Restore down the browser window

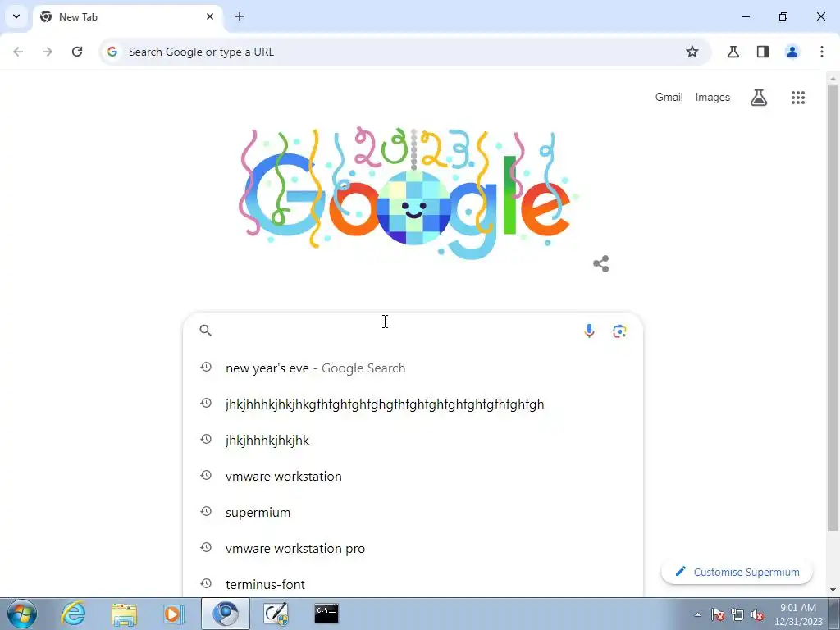point(783,16)
